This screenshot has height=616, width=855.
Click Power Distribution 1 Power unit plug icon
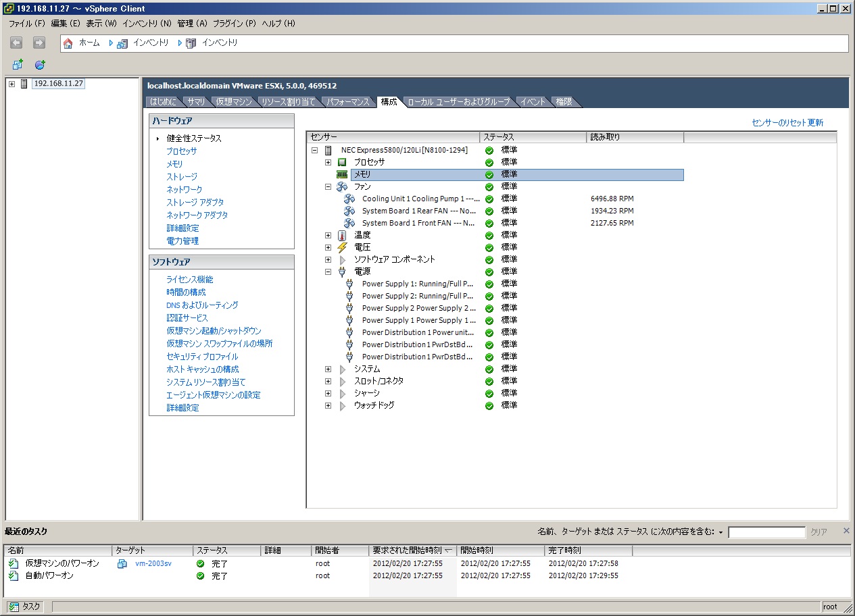click(x=349, y=332)
